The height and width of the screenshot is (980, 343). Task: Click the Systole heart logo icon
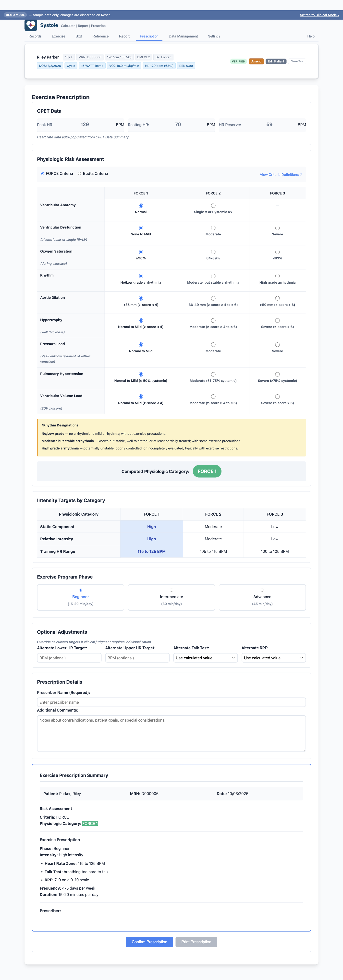coord(31,25)
